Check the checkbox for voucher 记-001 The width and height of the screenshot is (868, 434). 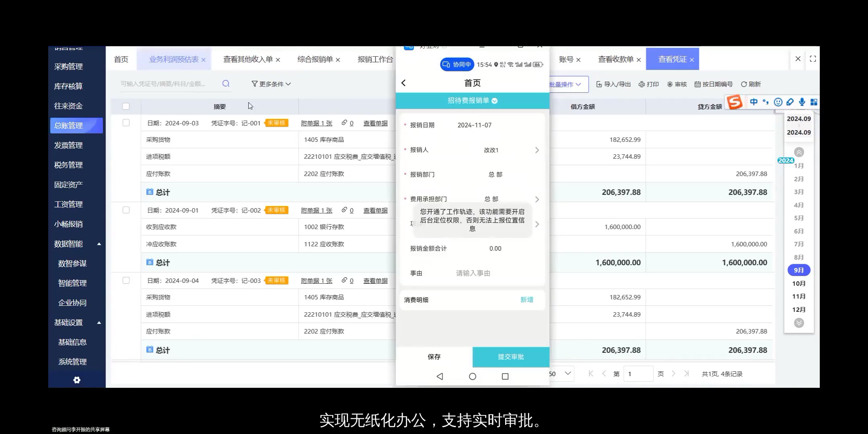click(x=126, y=123)
